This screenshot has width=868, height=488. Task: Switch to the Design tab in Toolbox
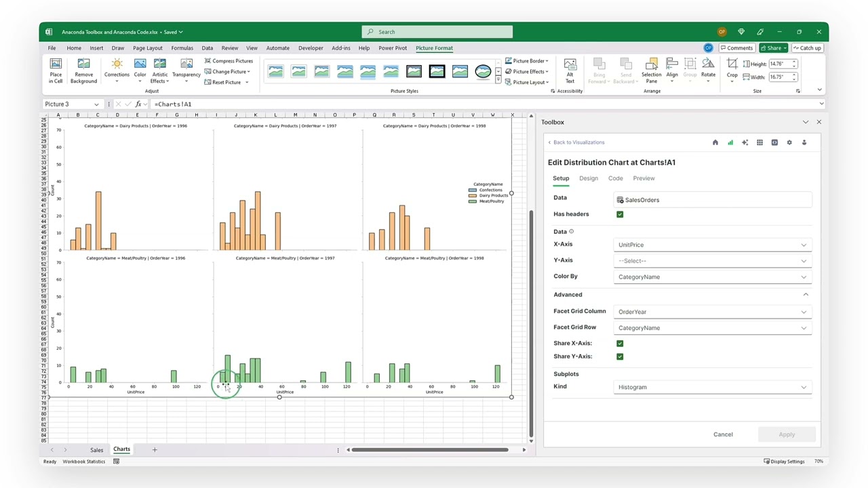point(589,178)
